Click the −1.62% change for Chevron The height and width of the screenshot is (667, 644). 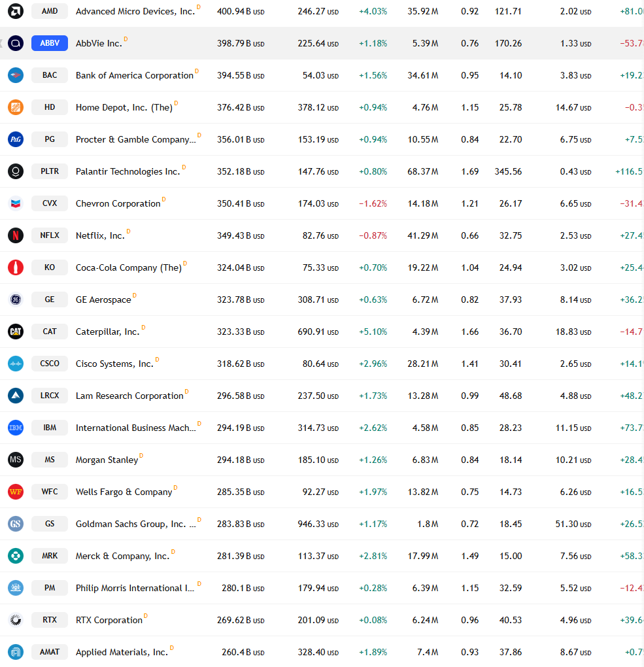(x=373, y=204)
